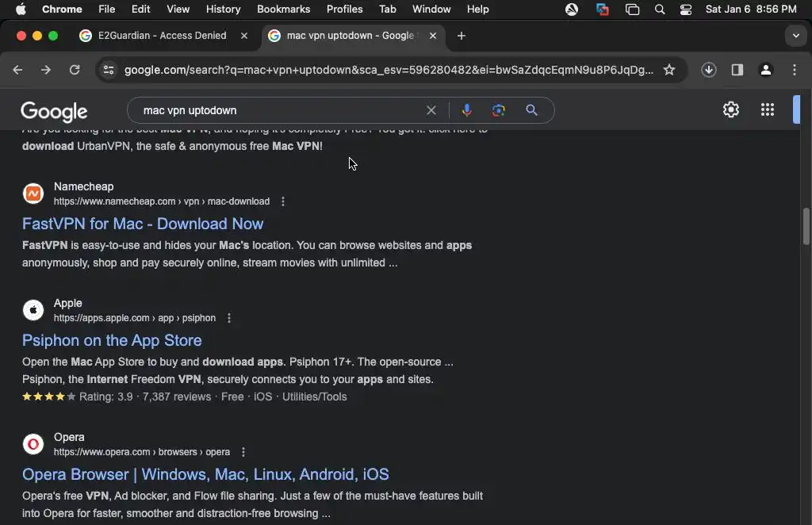812x525 pixels.
Task: Open Chrome three-dot menu
Action: pos(795,70)
